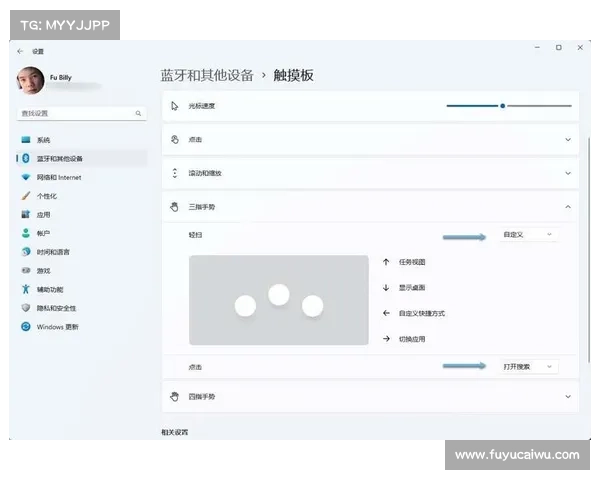This screenshot has height=480, width=600.
Task: Open 帐户 label in sidebar
Action: [43, 233]
